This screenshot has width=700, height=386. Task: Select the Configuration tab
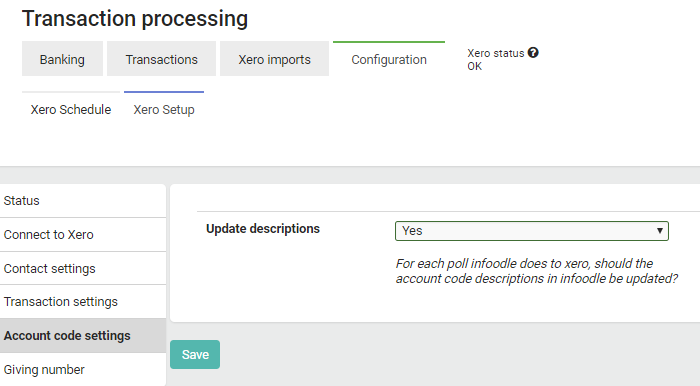coord(389,59)
